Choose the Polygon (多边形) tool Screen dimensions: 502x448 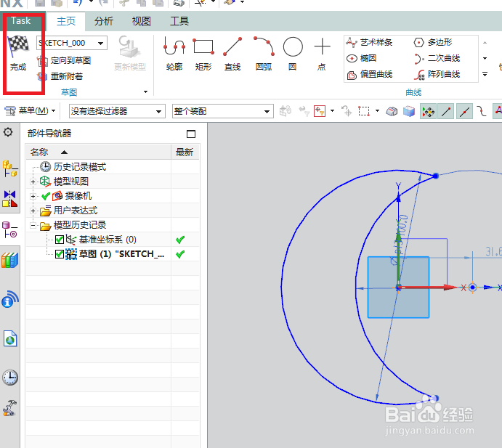click(433, 42)
